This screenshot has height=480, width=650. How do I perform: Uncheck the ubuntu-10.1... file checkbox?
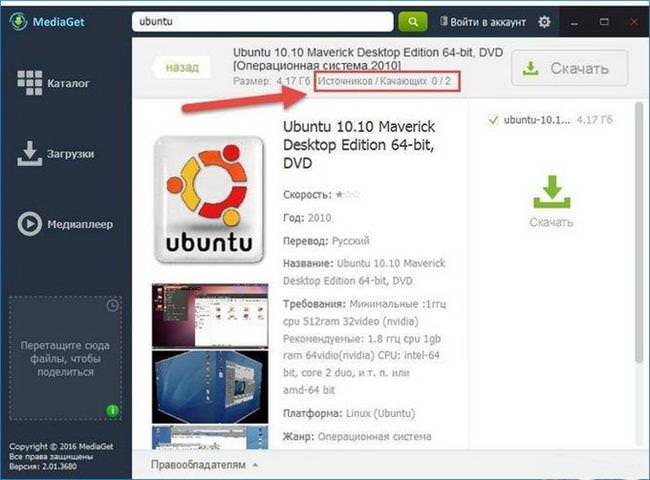[x=493, y=120]
